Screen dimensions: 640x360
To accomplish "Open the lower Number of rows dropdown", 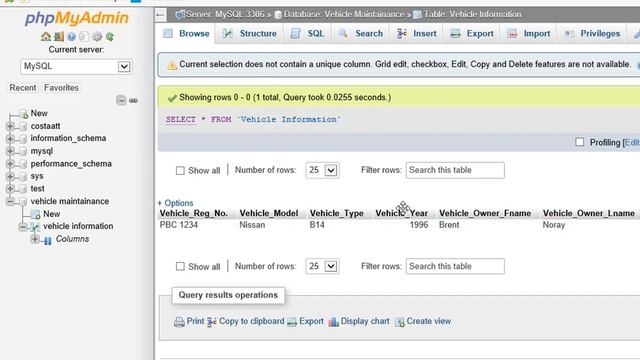I will tap(322, 267).
